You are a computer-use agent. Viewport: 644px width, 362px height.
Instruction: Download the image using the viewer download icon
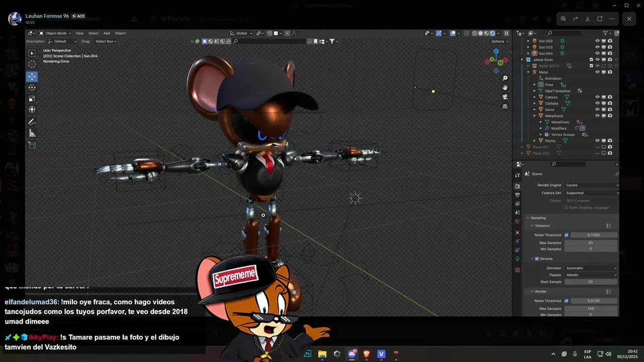[x=588, y=19]
